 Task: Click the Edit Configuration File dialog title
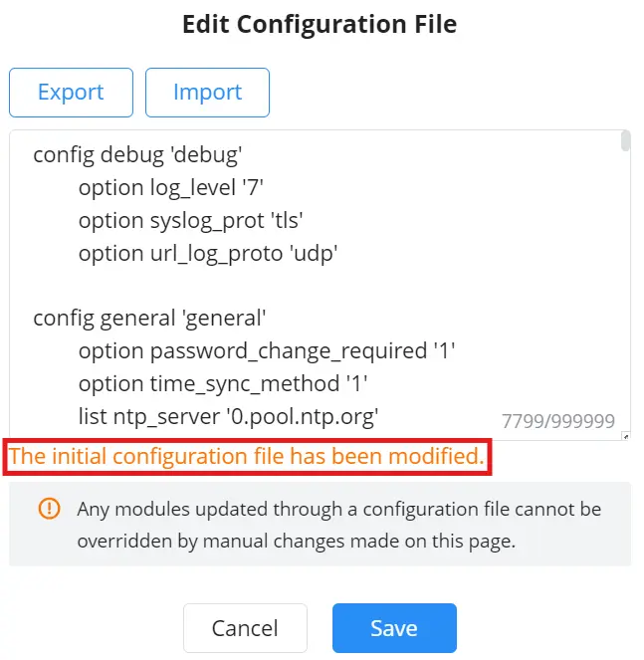(x=320, y=24)
